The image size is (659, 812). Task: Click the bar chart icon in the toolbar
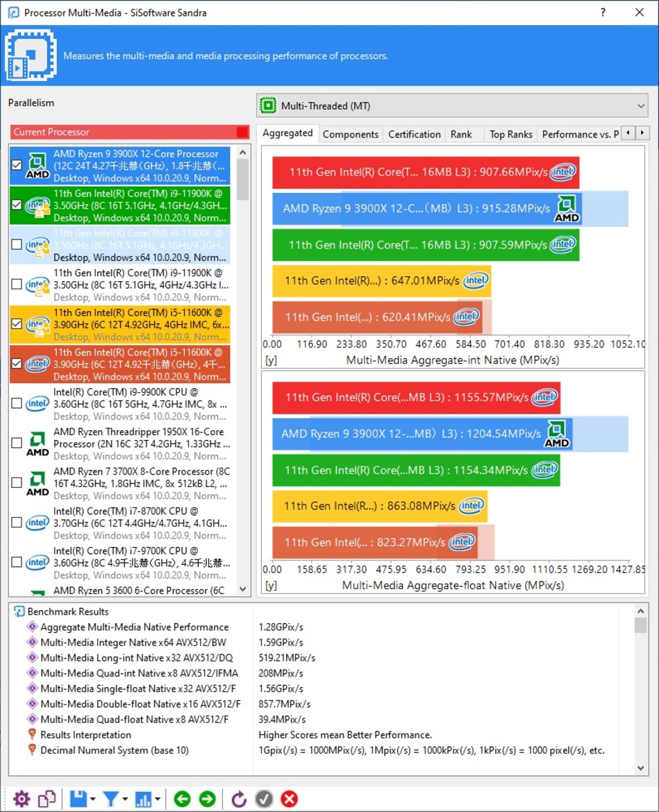pos(143,799)
